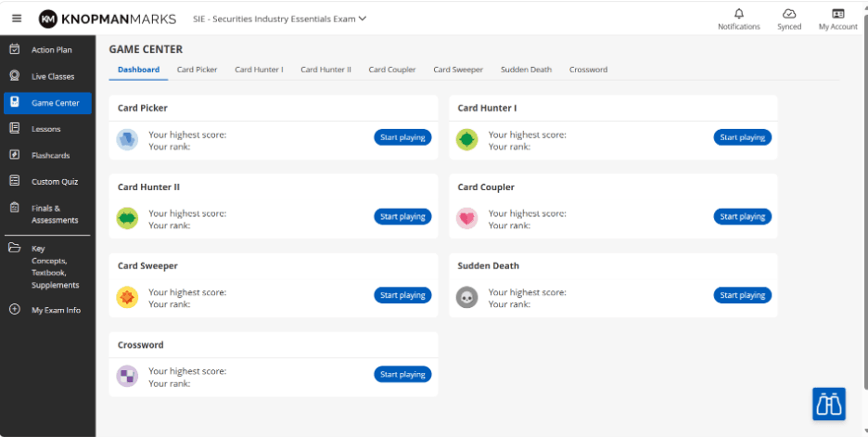This screenshot has width=868, height=437.
Task: Start playing Card Hunter I
Action: 742,137
